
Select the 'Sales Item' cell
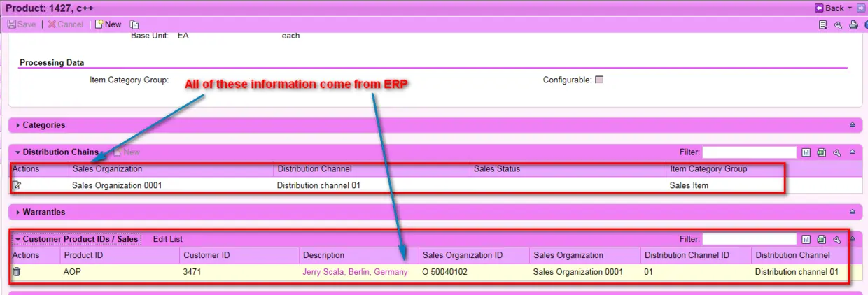point(689,185)
